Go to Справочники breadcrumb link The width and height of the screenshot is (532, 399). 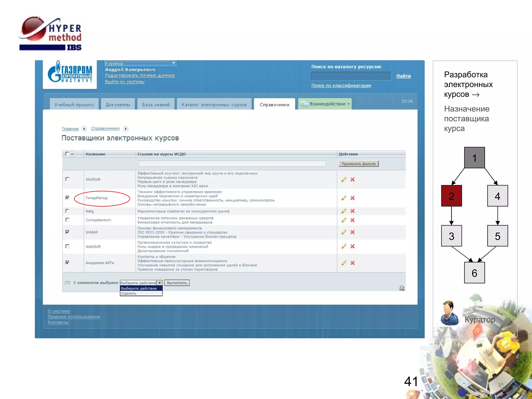(105, 129)
